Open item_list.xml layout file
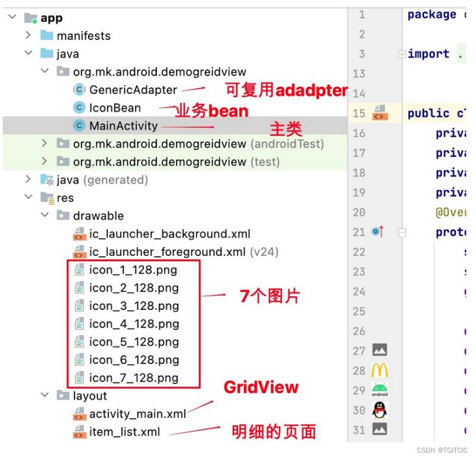This screenshot has width=476, height=458. [x=124, y=432]
